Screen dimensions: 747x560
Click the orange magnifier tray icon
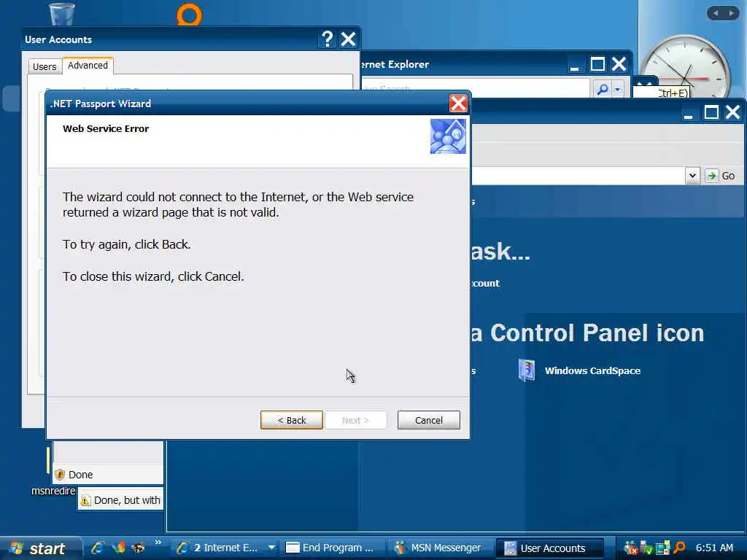tap(679, 548)
